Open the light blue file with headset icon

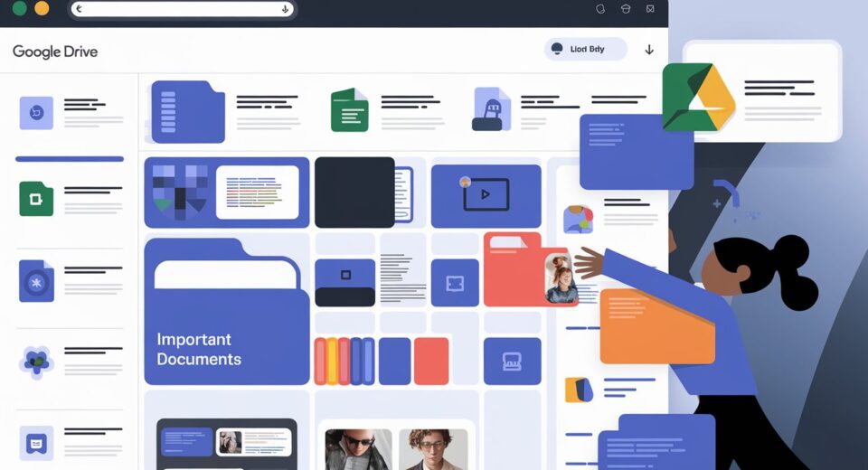coord(491,109)
